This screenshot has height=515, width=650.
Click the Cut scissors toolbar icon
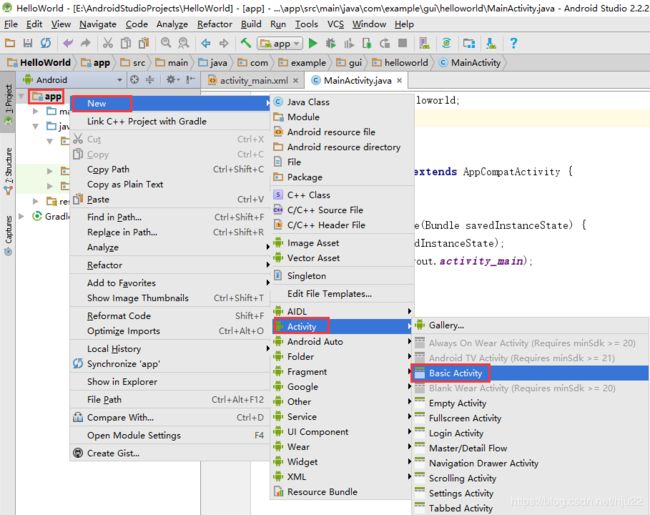coord(108,43)
